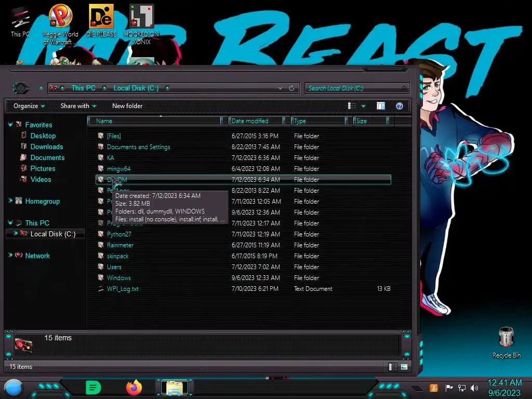Open Action Center flag tray icon

(449, 388)
